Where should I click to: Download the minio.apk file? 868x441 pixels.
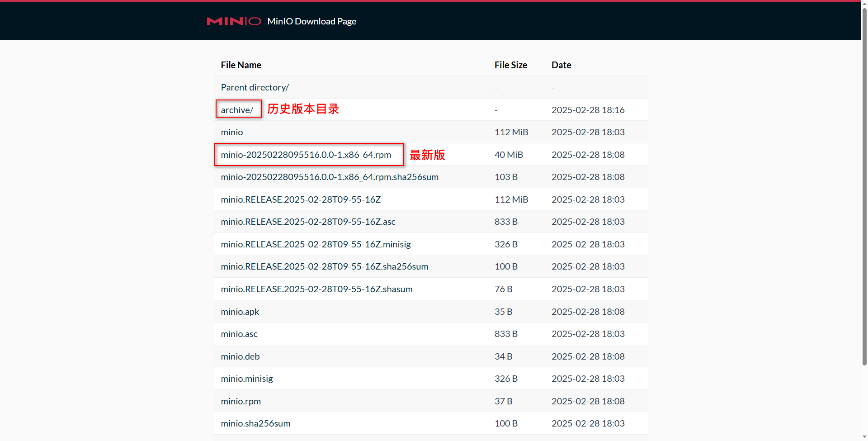pos(240,312)
